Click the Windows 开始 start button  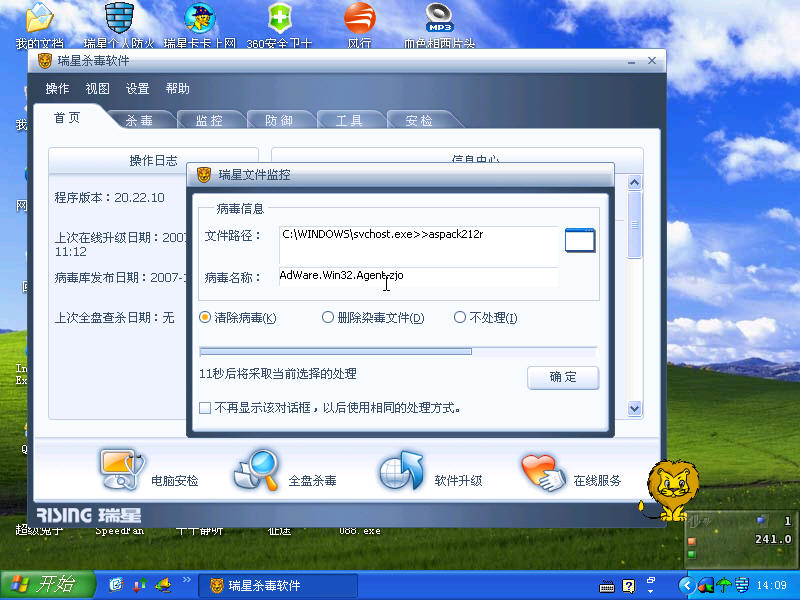pos(47,585)
